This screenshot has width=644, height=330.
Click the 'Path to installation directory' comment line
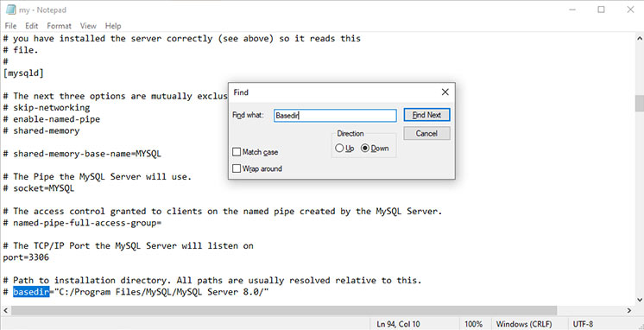pyautogui.click(x=212, y=280)
